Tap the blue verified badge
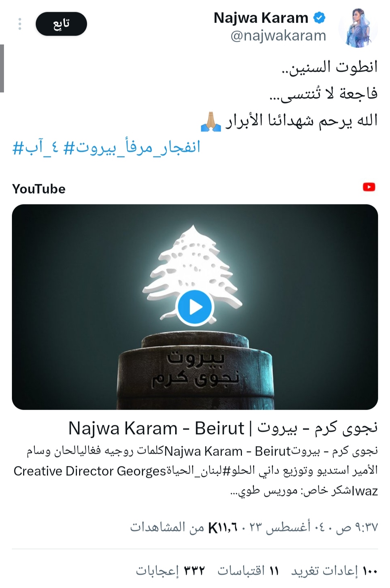 (319, 18)
